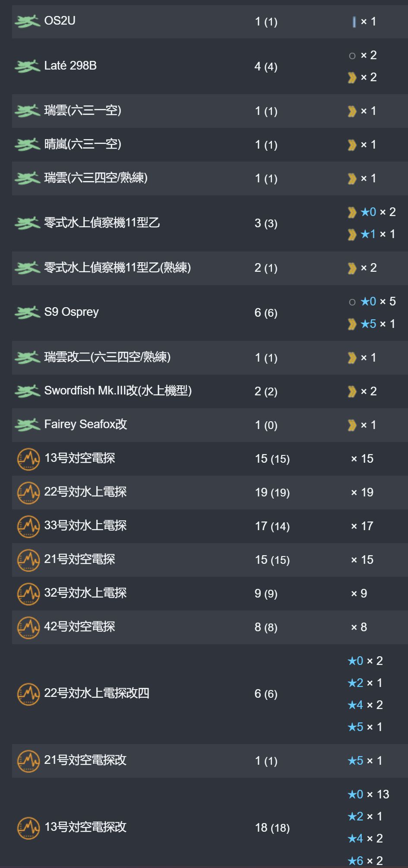Click the ★0 × 13 entry for 13号対空電探改
The image size is (408, 868).
coord(368,794)
